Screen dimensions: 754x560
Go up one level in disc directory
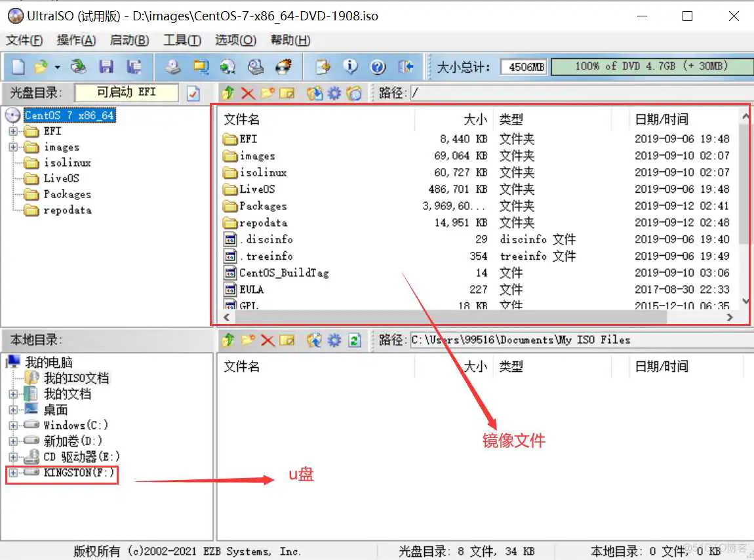point(228,93)
